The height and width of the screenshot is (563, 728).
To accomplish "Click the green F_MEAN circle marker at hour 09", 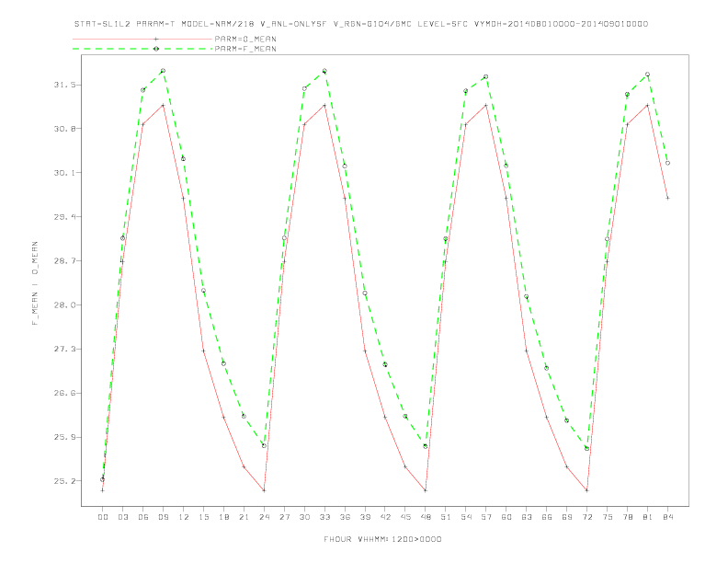I will [x=163, y=71].
